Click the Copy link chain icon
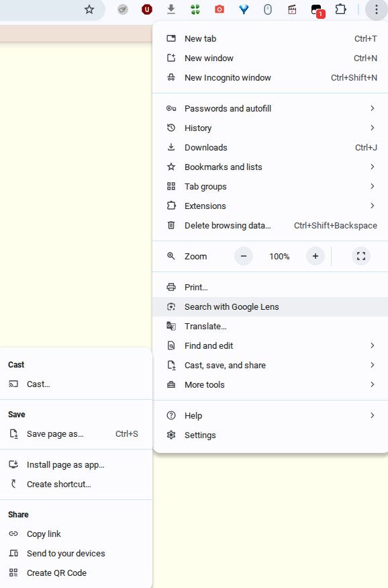 13,534
